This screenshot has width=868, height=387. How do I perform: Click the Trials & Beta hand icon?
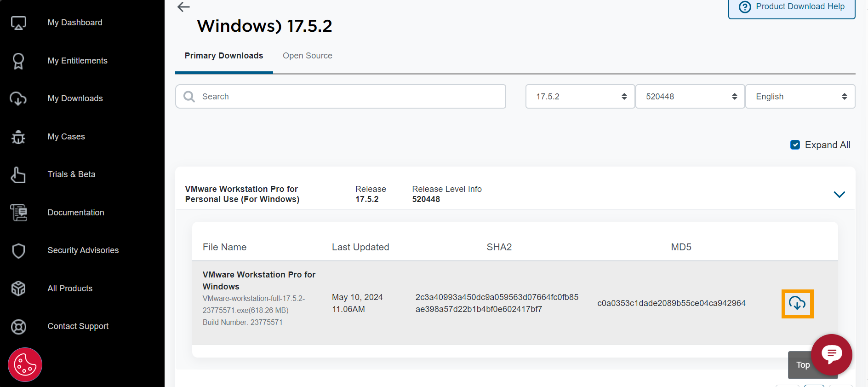tap(18, 174)
